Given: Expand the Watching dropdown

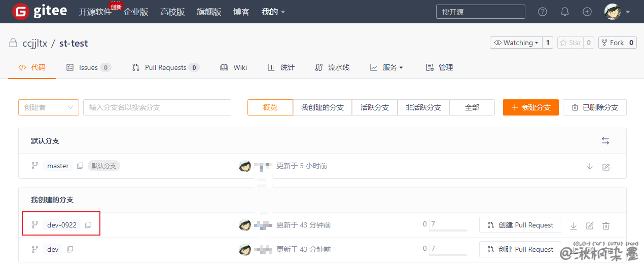Looking at the screenshot, I should pos(516,43).
